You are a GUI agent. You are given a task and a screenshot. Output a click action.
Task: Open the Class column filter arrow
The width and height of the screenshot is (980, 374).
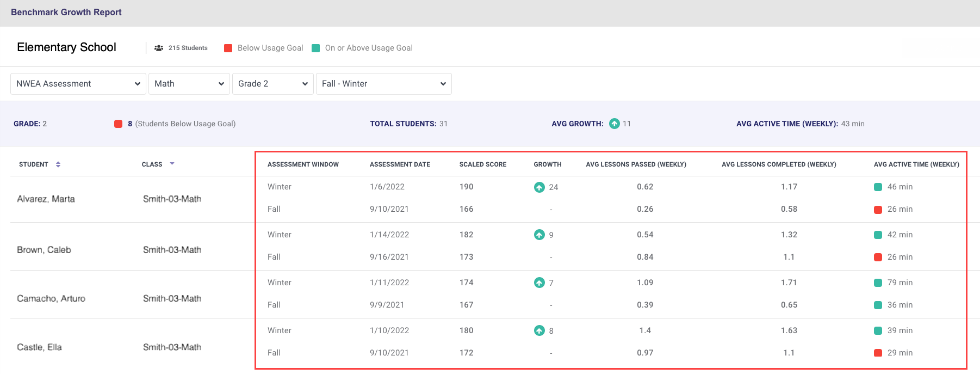point(172,164)
